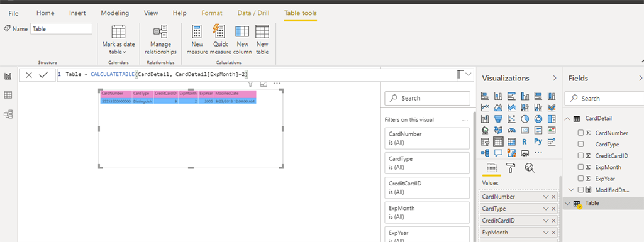Open Mark as date table dropdown
This screenshot has height=242, width=644.
118,40
